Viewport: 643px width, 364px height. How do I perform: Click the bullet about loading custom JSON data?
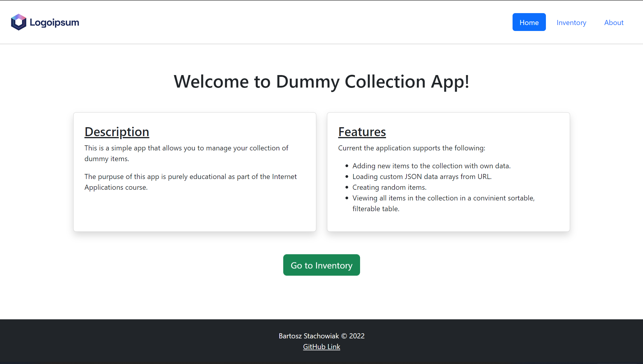[x=422, y=176]
